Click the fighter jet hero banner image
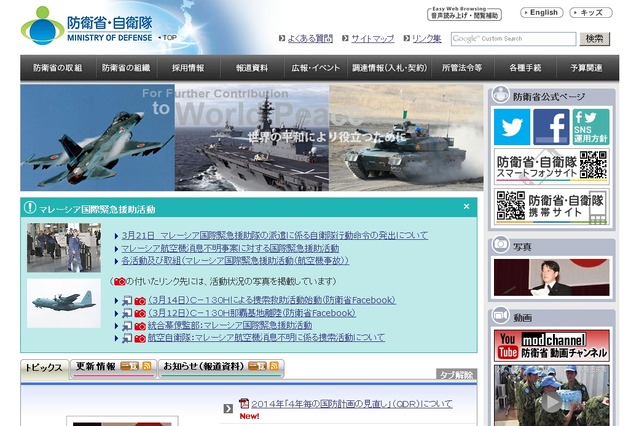Viewport: 639px width, 426px height. [97, 137]
